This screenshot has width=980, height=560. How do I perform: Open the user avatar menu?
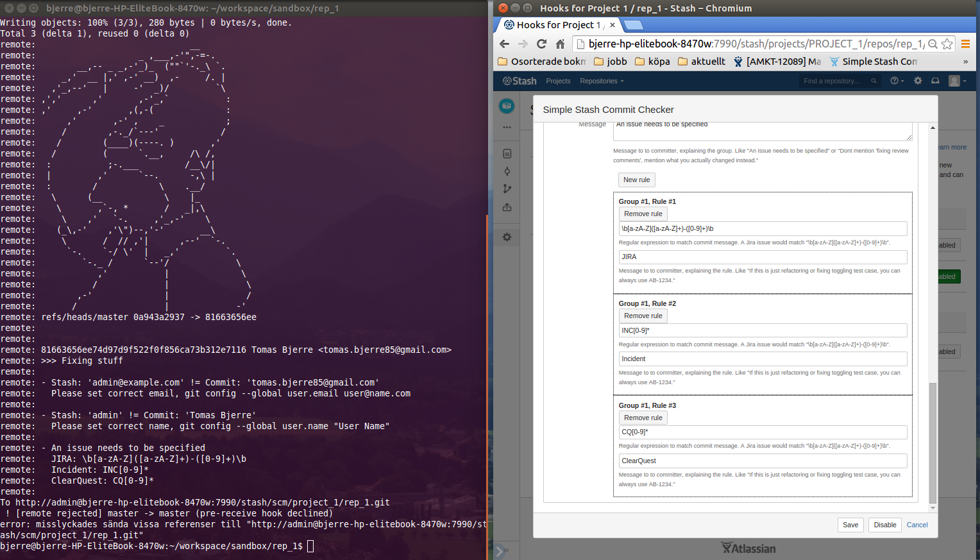(957, 81)
